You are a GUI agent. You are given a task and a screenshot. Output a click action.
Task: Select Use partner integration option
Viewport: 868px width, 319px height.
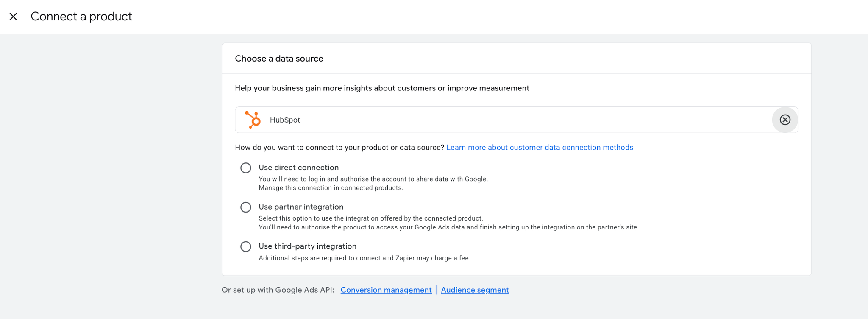click(x=246, y=207)
